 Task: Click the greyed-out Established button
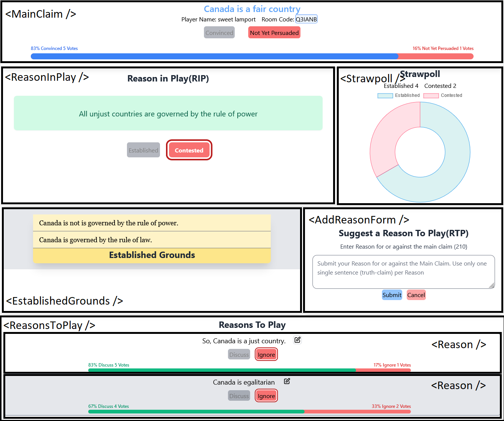[x=143, y=150]
